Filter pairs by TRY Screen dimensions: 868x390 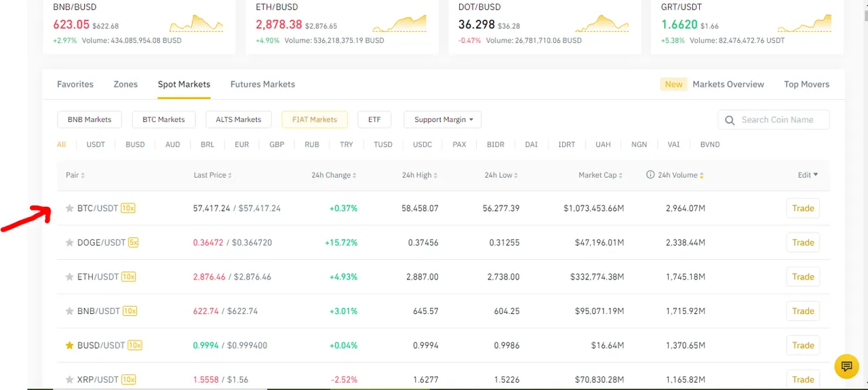click(347, 144)
